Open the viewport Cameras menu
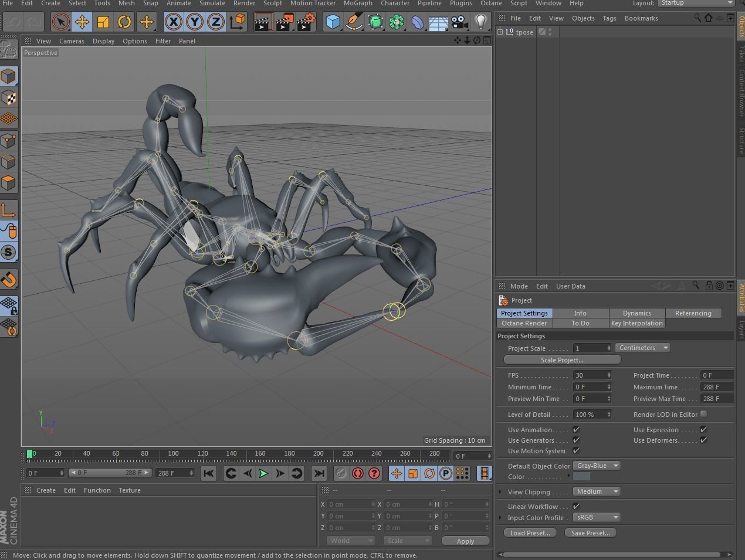The image size is (745, 560). coord(72,41)
